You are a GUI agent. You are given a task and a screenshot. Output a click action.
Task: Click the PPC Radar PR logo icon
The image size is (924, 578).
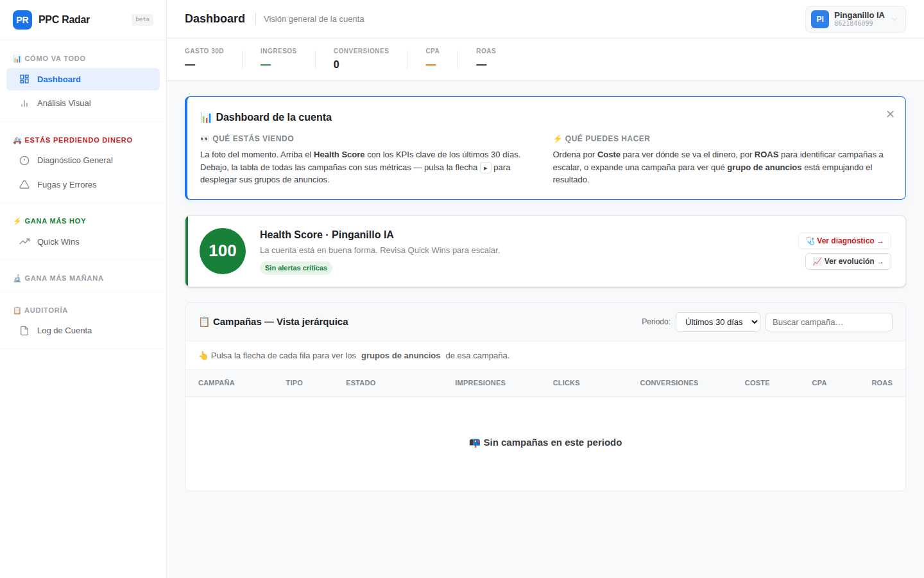coord(22,20)
